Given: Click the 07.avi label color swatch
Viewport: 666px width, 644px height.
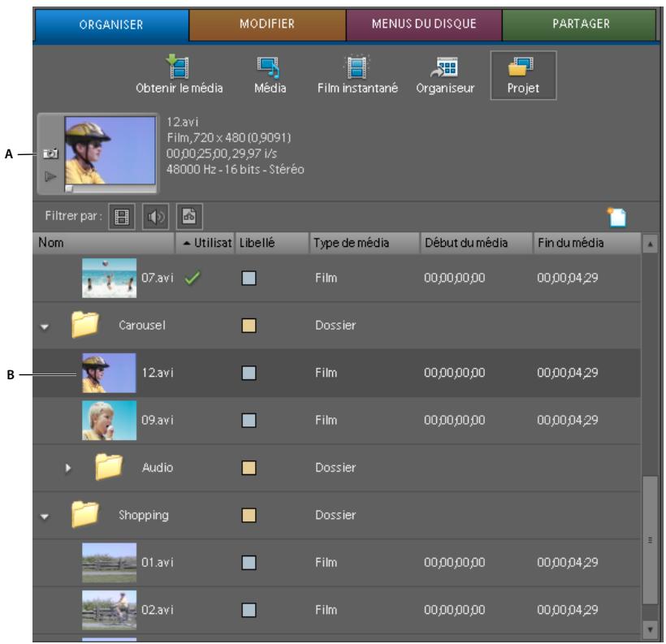Looking at the screenshot, I should 249,279.
